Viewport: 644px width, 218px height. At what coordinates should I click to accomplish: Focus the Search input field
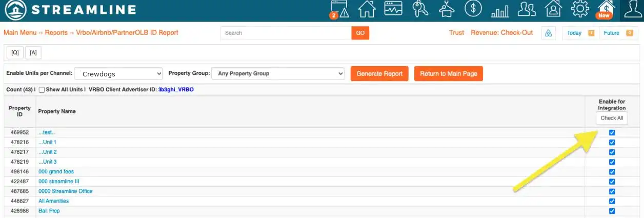click(286, 33)
